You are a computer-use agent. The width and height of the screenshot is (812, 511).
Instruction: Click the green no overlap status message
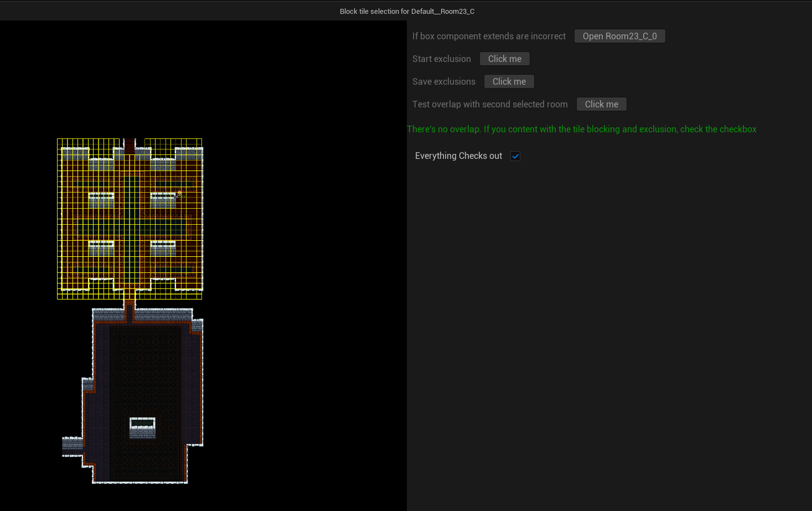pos(581,129)
